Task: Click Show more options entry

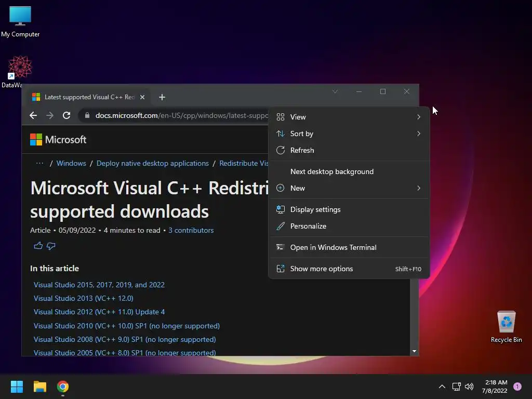Action: pyautogui.click(x=349, y=269)
